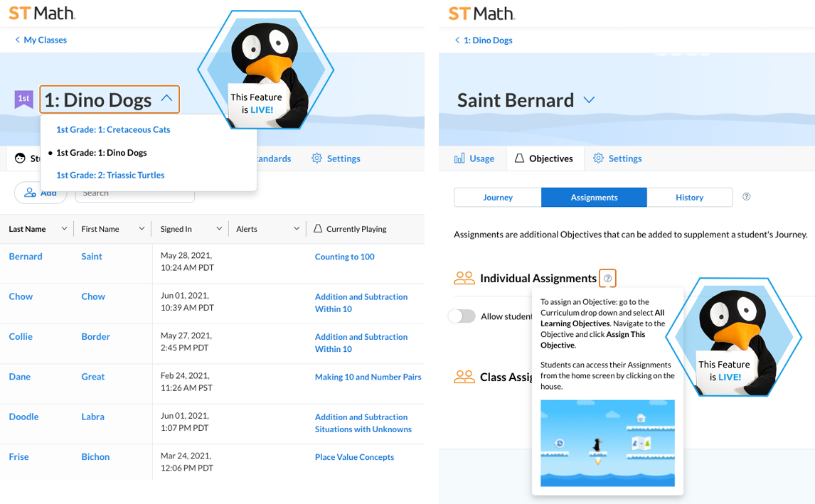Open Settings tab in left panel
The height and width of the screenshot is (504, 815).
tap(336, 159)
